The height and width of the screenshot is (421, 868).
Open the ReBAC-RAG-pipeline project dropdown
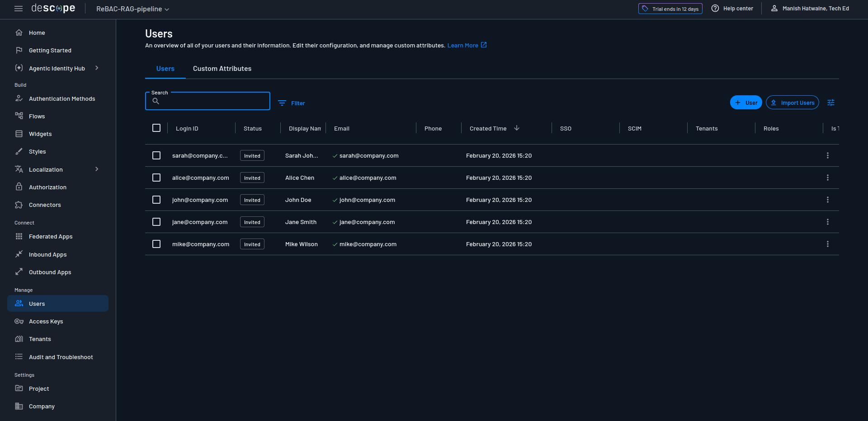pos(132,9)
